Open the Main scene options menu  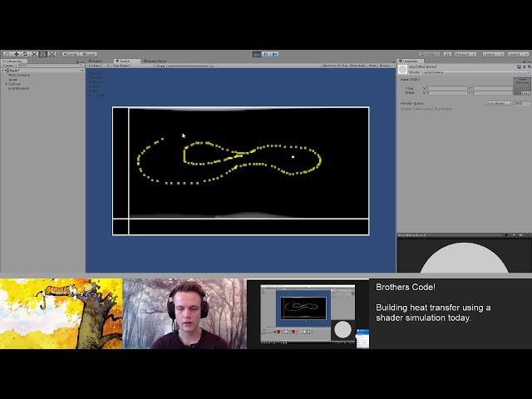pos(81,71)
